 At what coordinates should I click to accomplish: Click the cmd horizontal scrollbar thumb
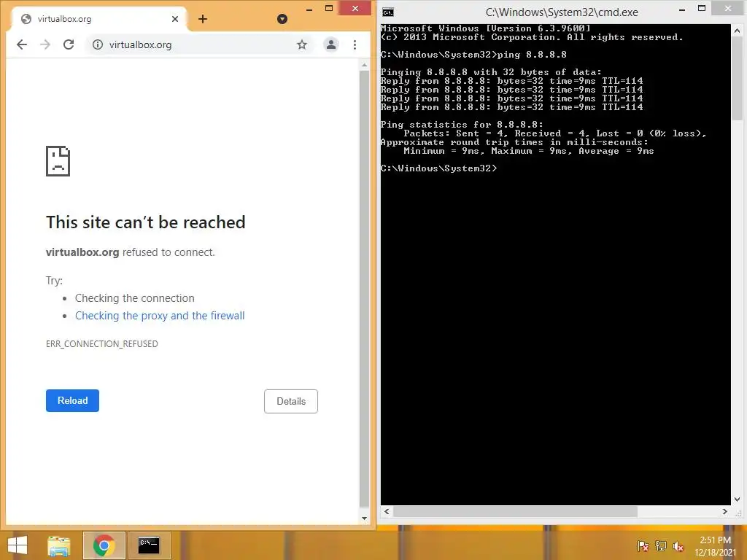(515, 511)
